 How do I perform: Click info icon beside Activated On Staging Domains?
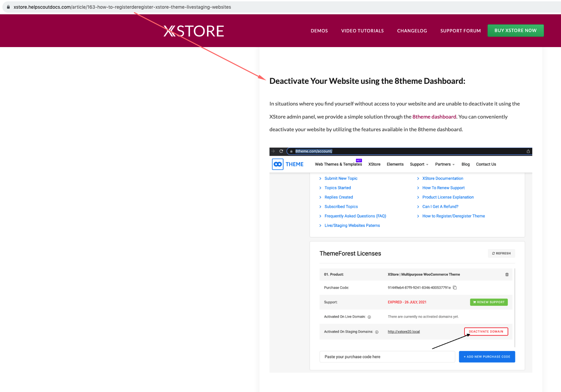tap(377, 332)
